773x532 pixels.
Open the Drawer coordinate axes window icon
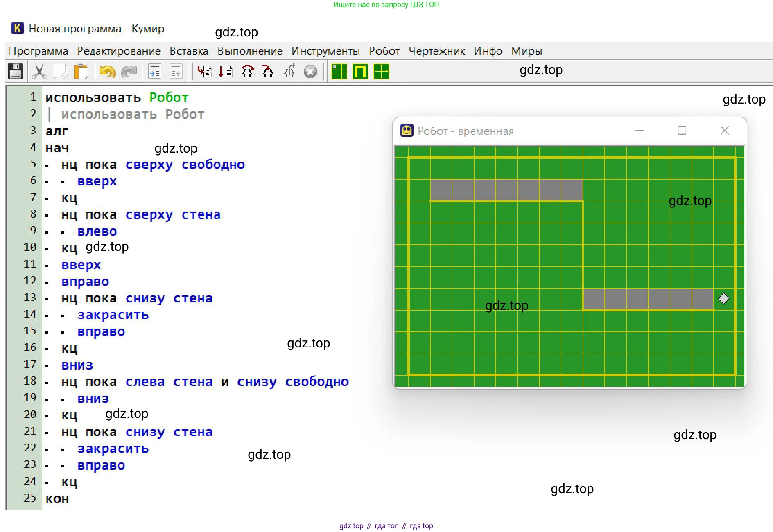381,72
